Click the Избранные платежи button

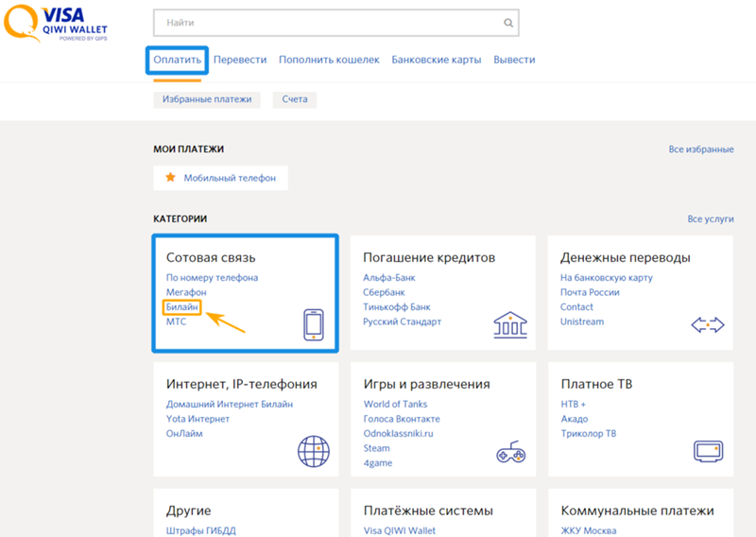[207, 99]
